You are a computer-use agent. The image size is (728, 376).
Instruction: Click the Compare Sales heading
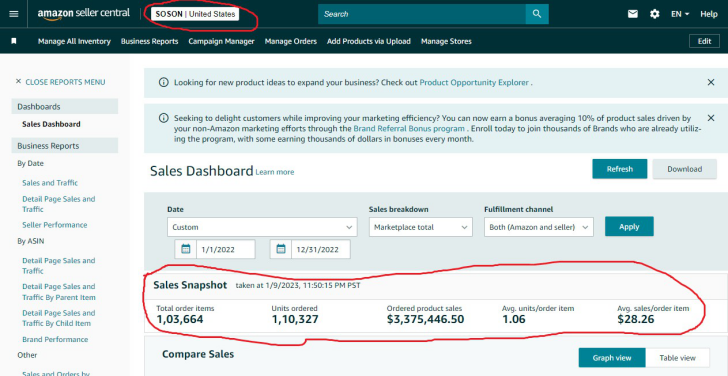coord(198,354)
